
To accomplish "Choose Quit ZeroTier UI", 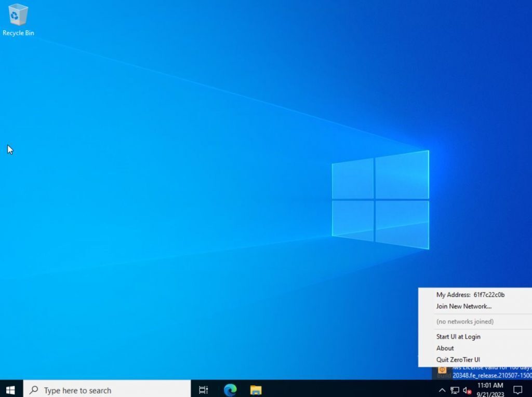I will pyautogui.click(x=475, y=360).
